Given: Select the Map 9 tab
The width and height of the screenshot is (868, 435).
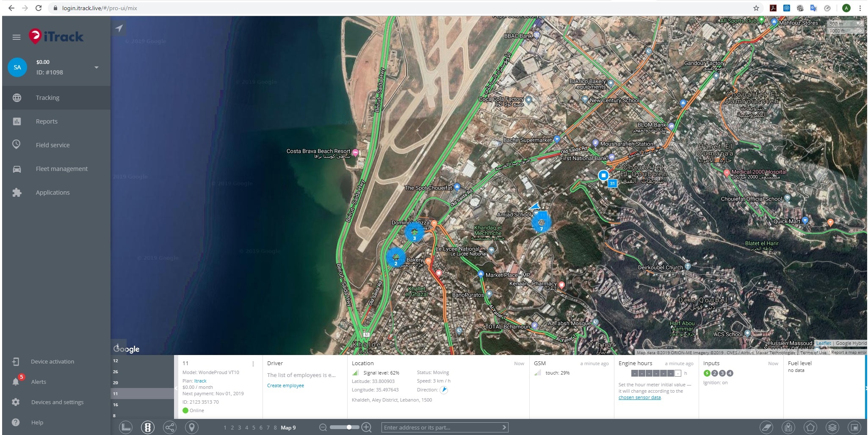Looking at the screenshot, I should coord(288,428).
